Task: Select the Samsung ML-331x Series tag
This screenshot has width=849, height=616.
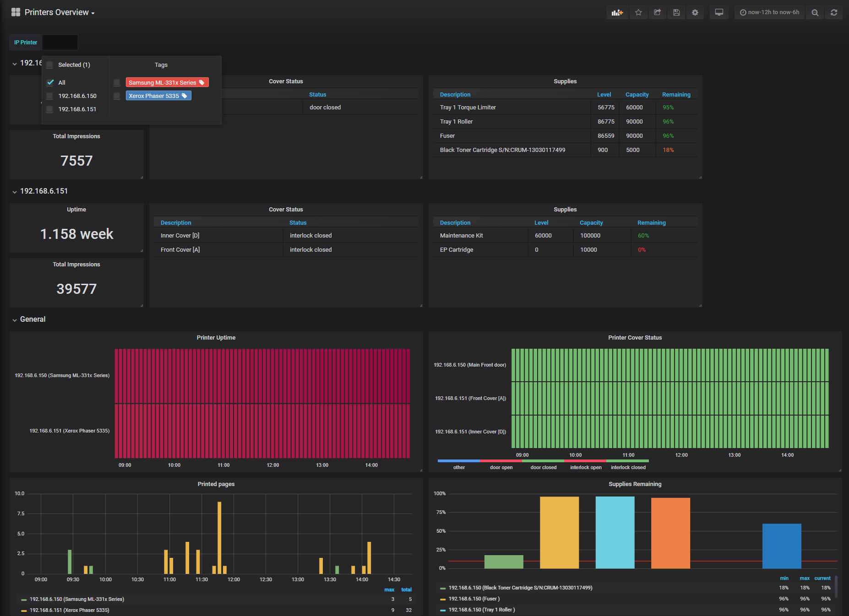Action: pyautogui.click(x=167, y=82)
